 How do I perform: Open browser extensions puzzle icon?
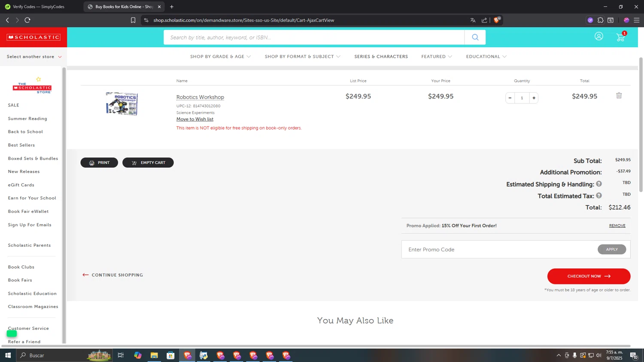tap(600, 20)
